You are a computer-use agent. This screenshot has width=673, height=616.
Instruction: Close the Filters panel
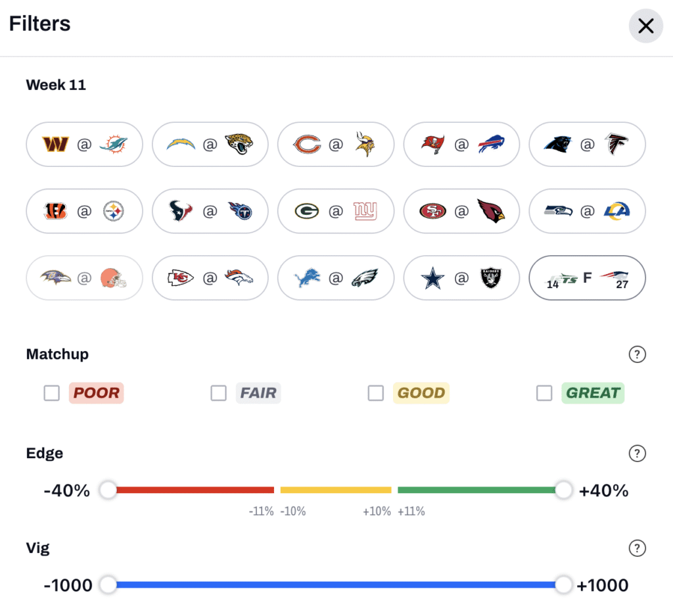coord(645,26)
